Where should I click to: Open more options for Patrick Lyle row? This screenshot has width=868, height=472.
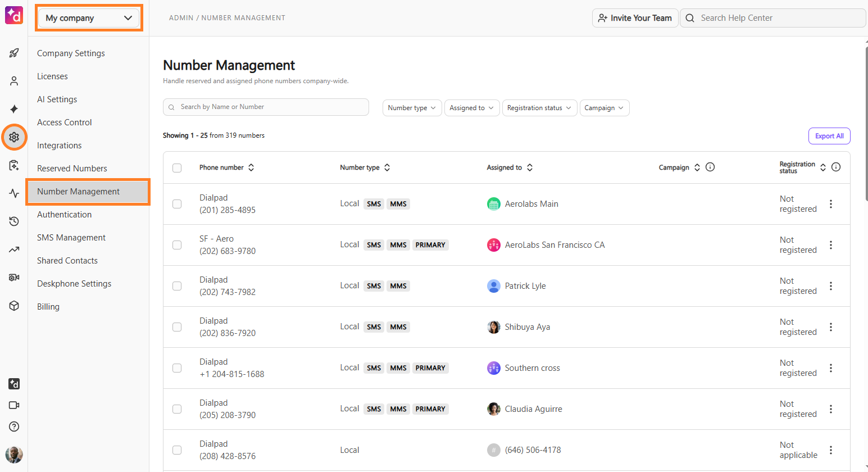click(x=831, y=286)
